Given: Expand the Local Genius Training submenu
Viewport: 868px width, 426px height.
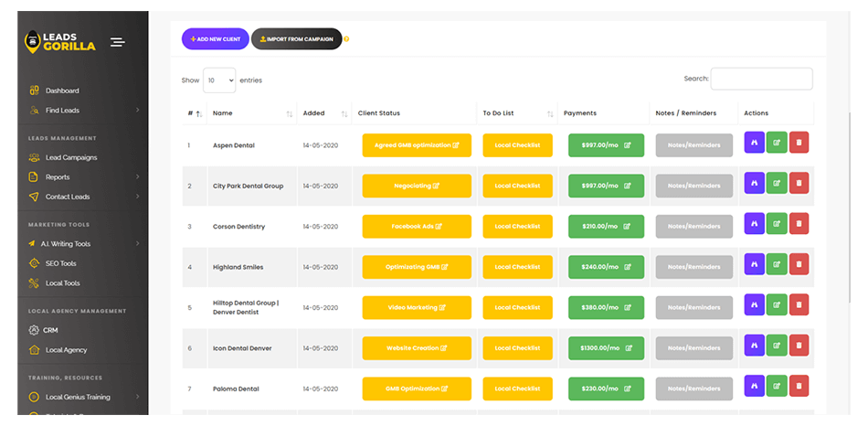Looking at the screenshot, I should (138, 397).
